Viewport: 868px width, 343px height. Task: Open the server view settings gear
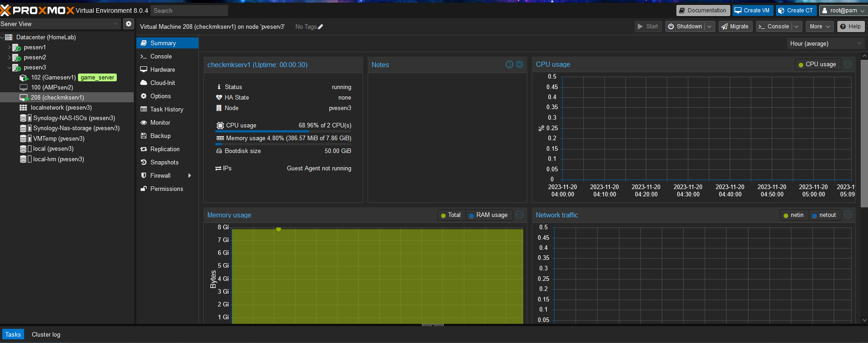[x=129, y=24]
